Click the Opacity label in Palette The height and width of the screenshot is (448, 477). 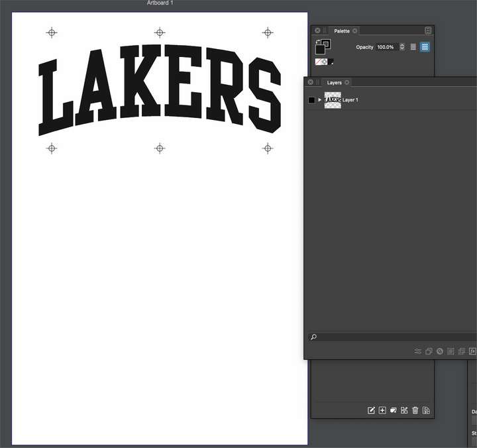pos(364,47)
